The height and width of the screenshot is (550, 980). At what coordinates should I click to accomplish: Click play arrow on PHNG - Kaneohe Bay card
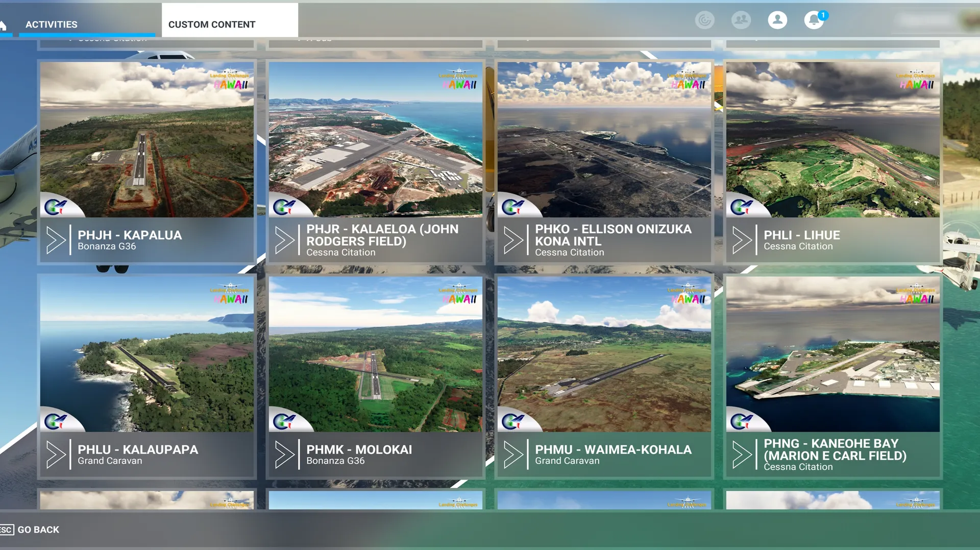tap(742, 455)
